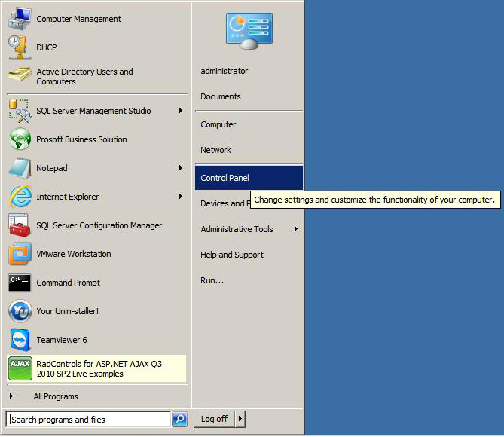This screenshot has width=504, height=437.
Task: Expand Internet Explorer jump list arrow
Action: [181, 197]
